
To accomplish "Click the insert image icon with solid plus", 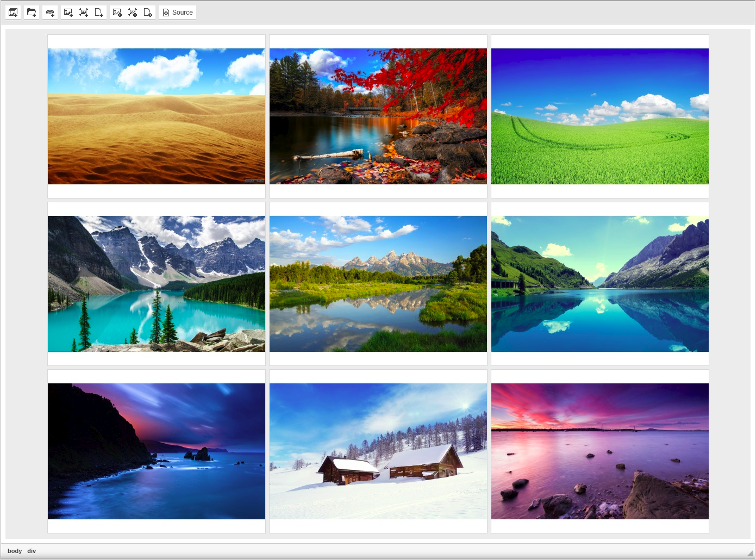I will (68, 13).
